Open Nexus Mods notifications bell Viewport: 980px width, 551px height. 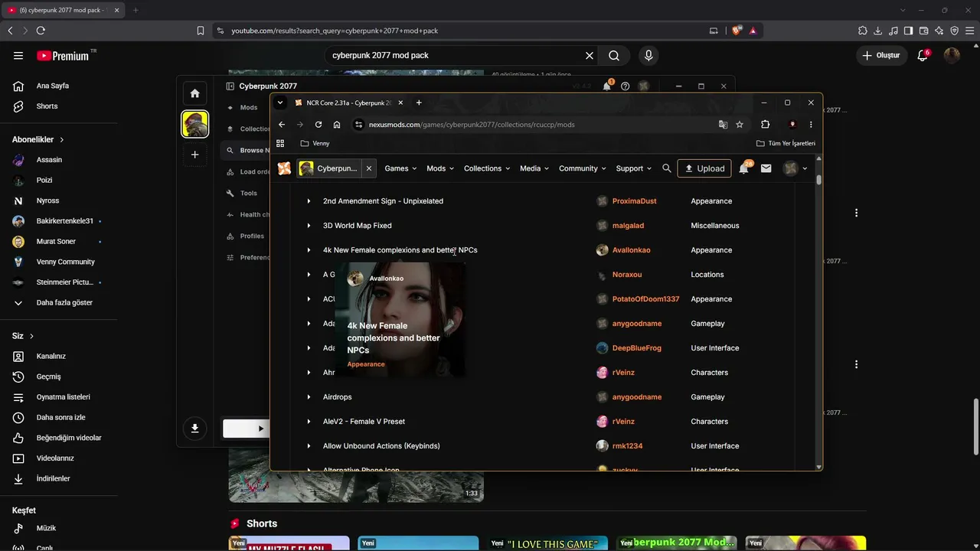pos(744,168)
